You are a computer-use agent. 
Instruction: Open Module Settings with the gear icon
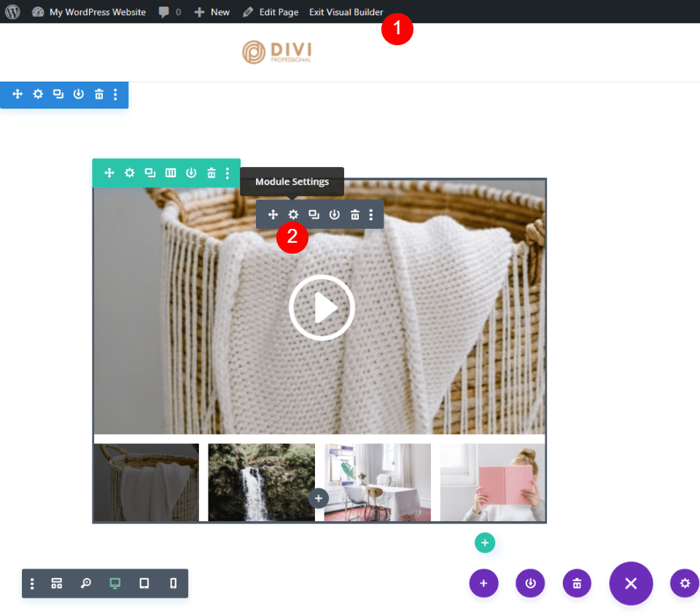[x=293, y=214]
